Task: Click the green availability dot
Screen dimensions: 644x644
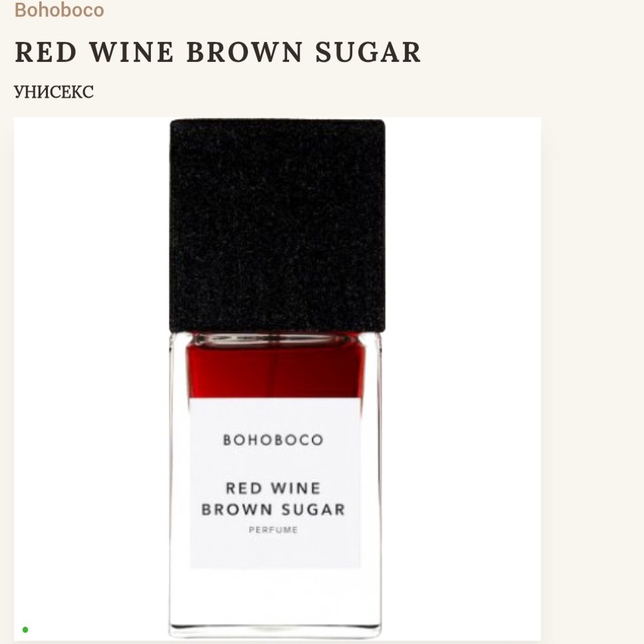Action: (x=25, y=629)
